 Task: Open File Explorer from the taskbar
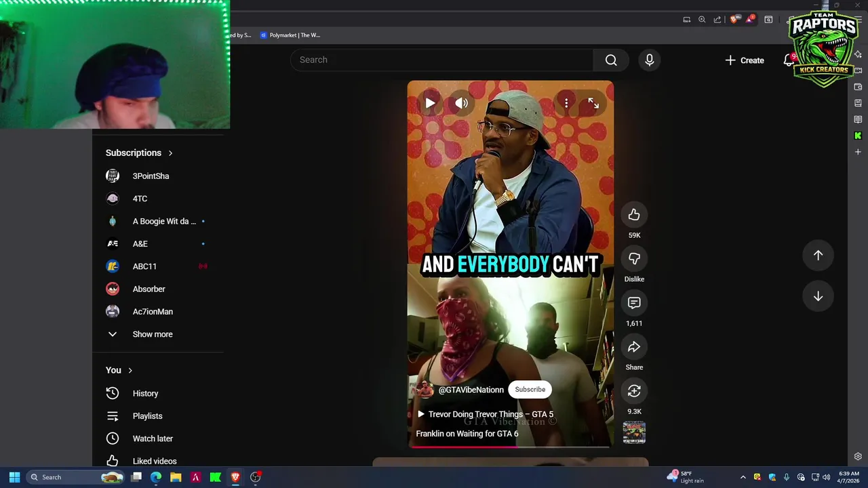click(x=176, y=477)
